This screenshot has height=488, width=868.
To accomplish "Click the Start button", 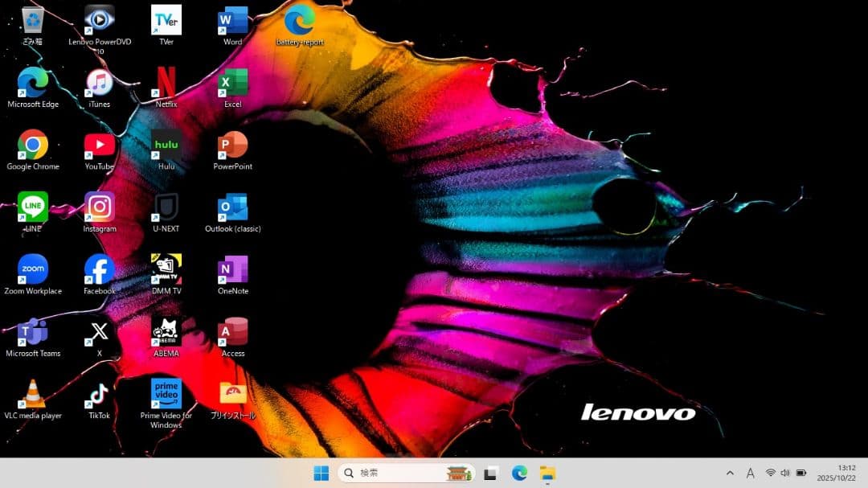I will click(x=321, y=474).
